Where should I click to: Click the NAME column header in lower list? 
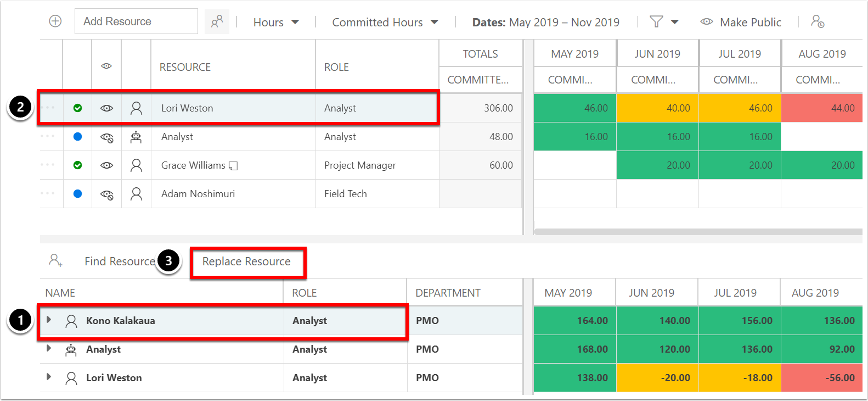tap(60, 293)
